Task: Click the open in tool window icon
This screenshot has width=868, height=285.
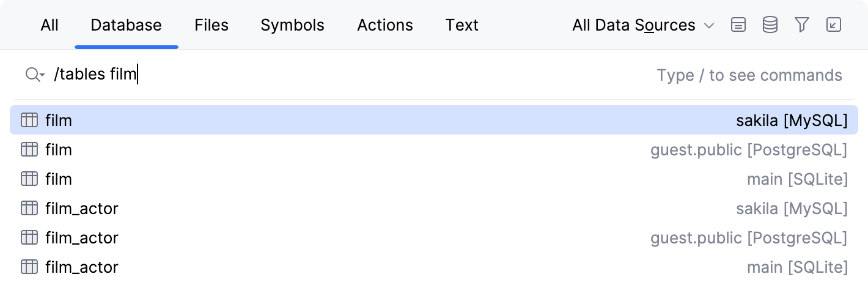Action: 833,25
